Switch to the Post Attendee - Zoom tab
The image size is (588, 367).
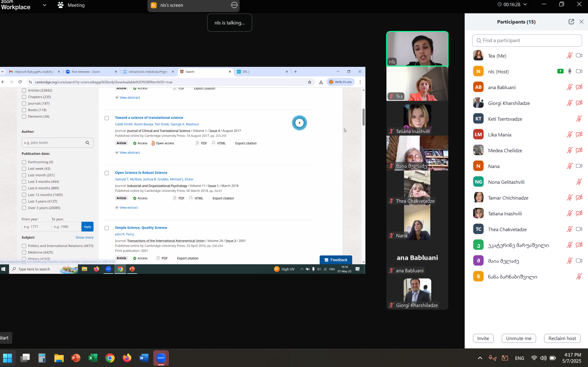91,71
